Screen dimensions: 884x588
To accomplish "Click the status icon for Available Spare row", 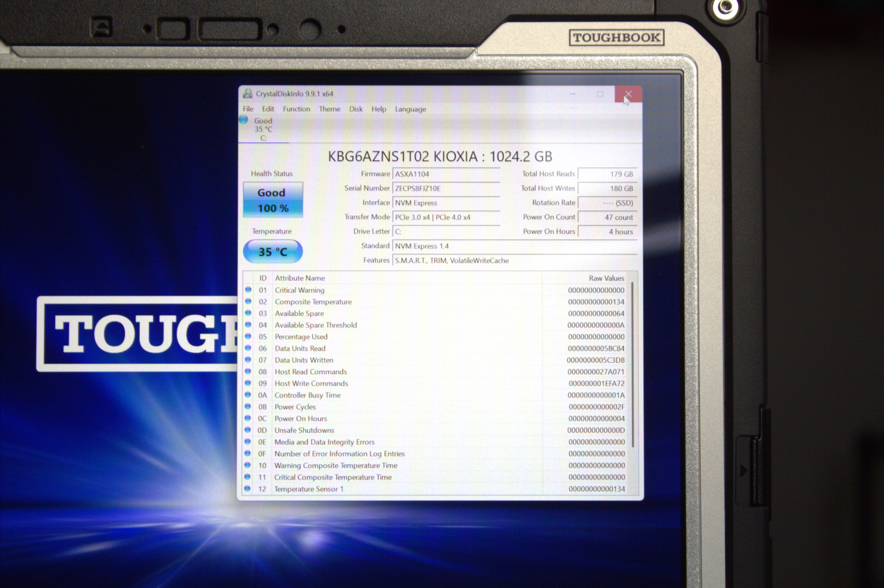I will click(x=248, y=313).
